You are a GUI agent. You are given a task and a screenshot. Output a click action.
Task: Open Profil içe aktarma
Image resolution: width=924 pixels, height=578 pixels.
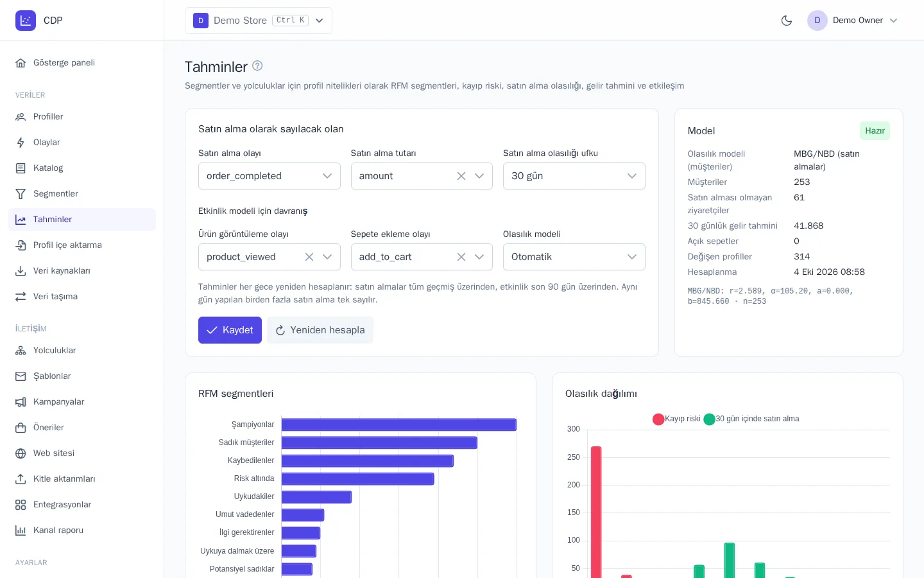82,245
